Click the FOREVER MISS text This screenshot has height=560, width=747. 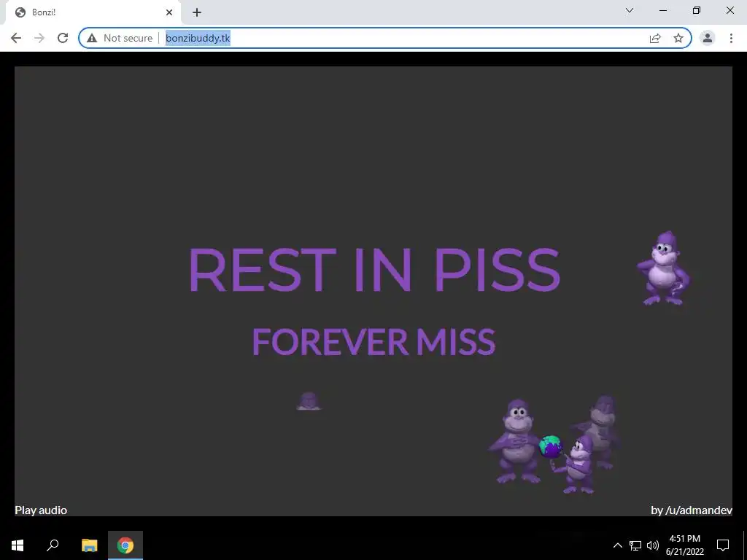coord(373,341)
